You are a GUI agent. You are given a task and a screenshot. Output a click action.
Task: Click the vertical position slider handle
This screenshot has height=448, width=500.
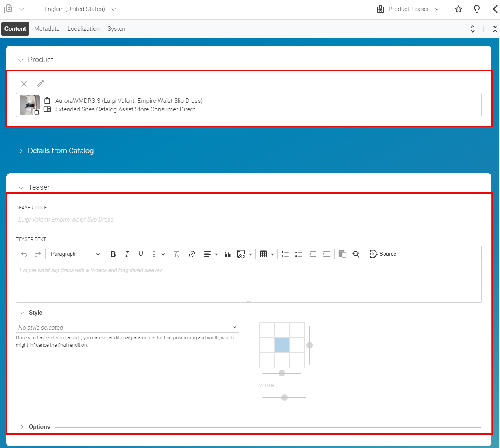(x=310, y=345)
